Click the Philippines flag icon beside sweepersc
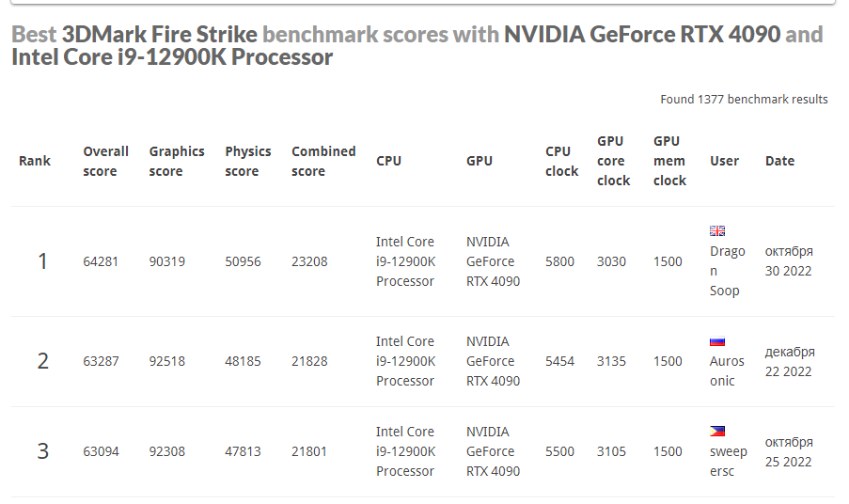This screenshot has width=849, height=504. tap(717, 432)
